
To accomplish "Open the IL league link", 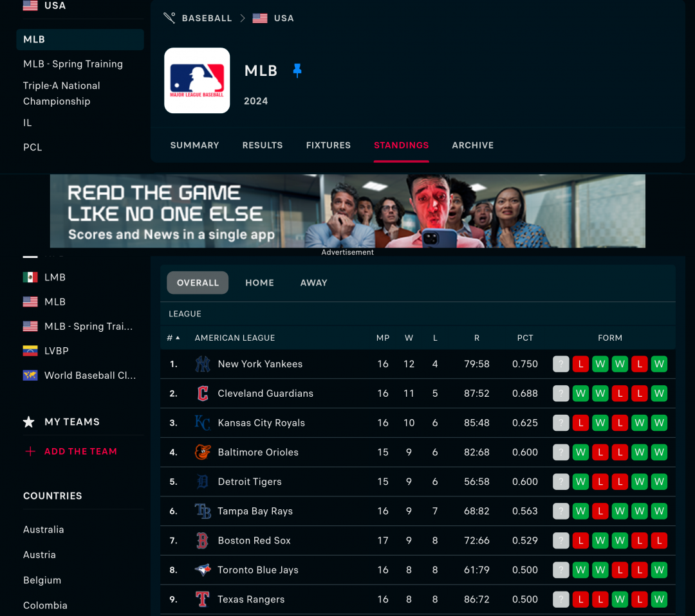I will pyautogui.click(x=28, y=123).
